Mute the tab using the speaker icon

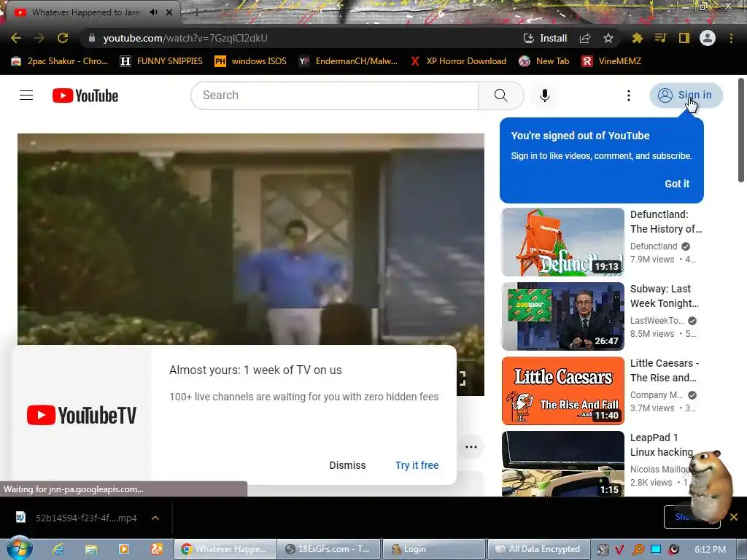[153, 12]
